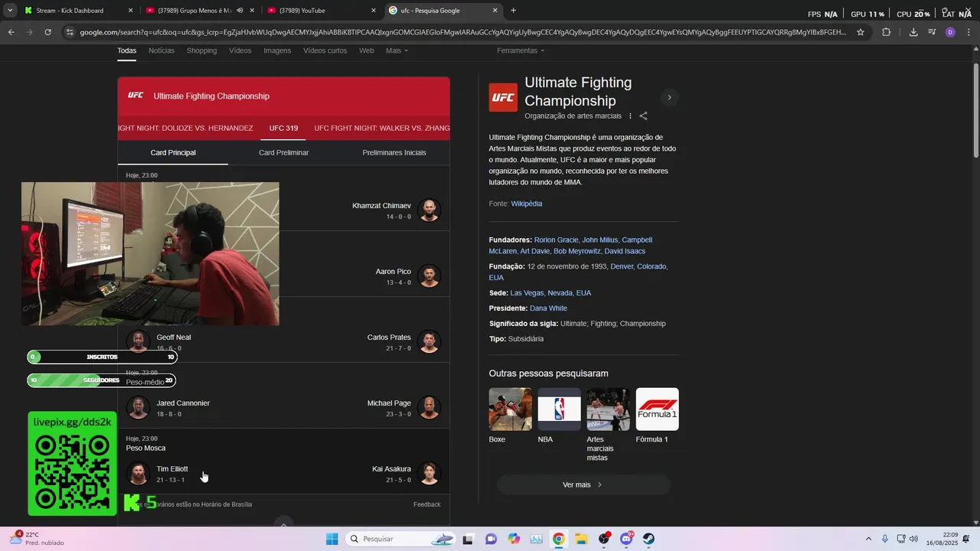Open the Chrome three-dot menu
Screen dimensions: 980x551
coord(967,32)
